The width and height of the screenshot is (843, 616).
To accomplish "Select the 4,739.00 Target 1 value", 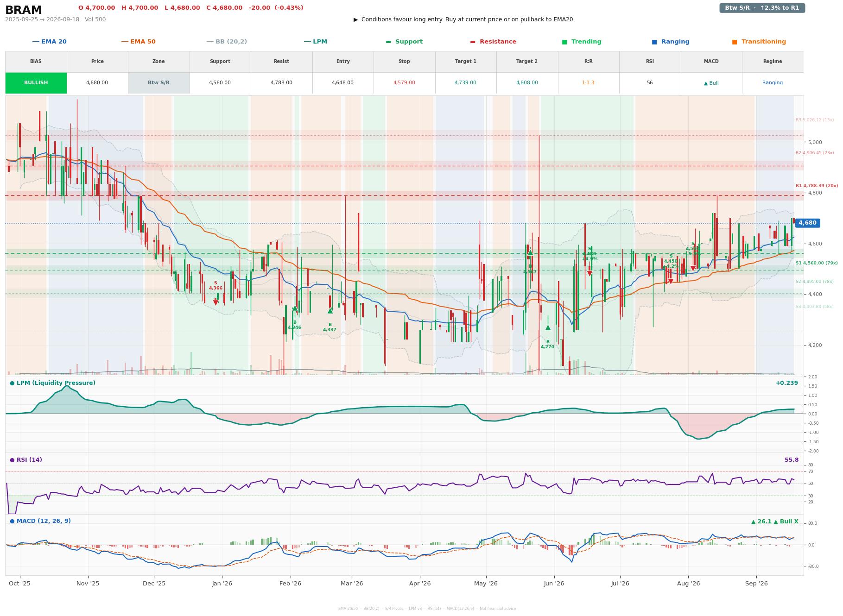I will pos(465,83).
